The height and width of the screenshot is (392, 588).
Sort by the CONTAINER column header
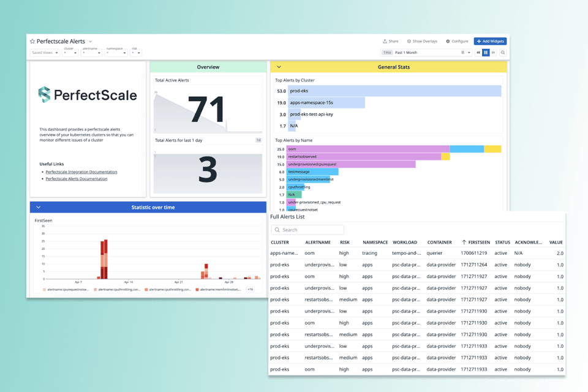pos(440,243)
